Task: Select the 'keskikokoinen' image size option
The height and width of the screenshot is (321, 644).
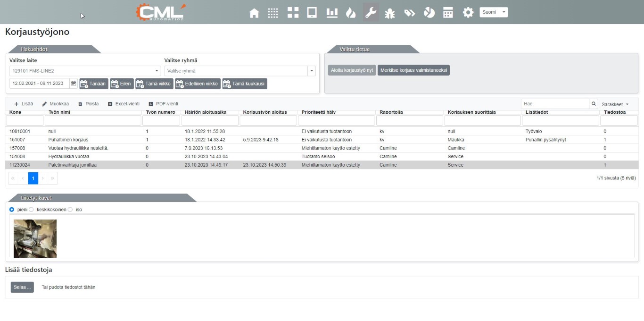Action: coord(31,210)
